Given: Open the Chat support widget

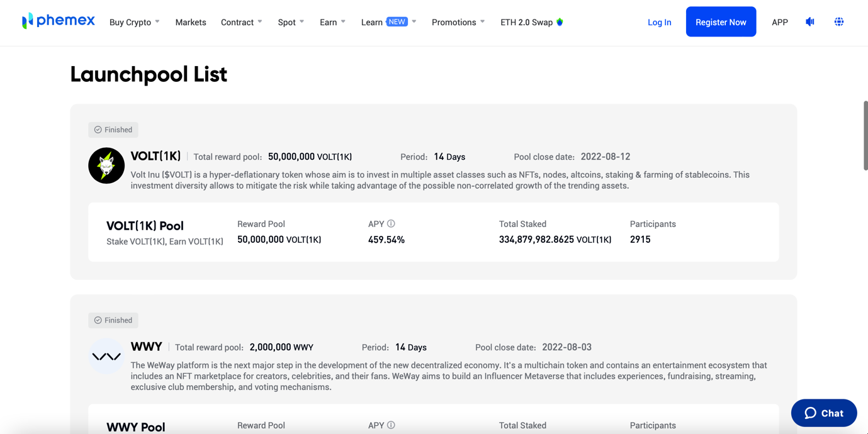Looking at the screenshot, I should click(x=824, y=413).
